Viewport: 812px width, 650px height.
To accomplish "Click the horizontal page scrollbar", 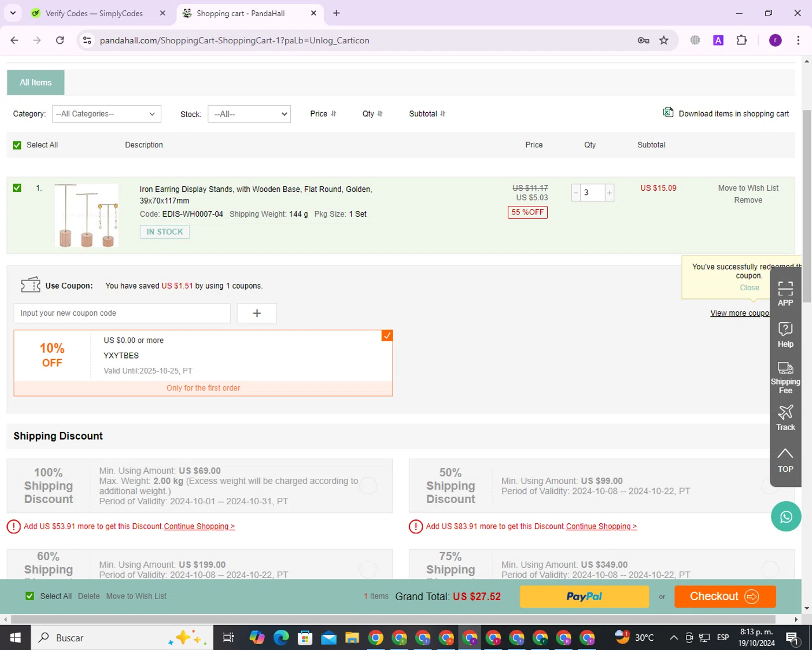I will point(393,619).
